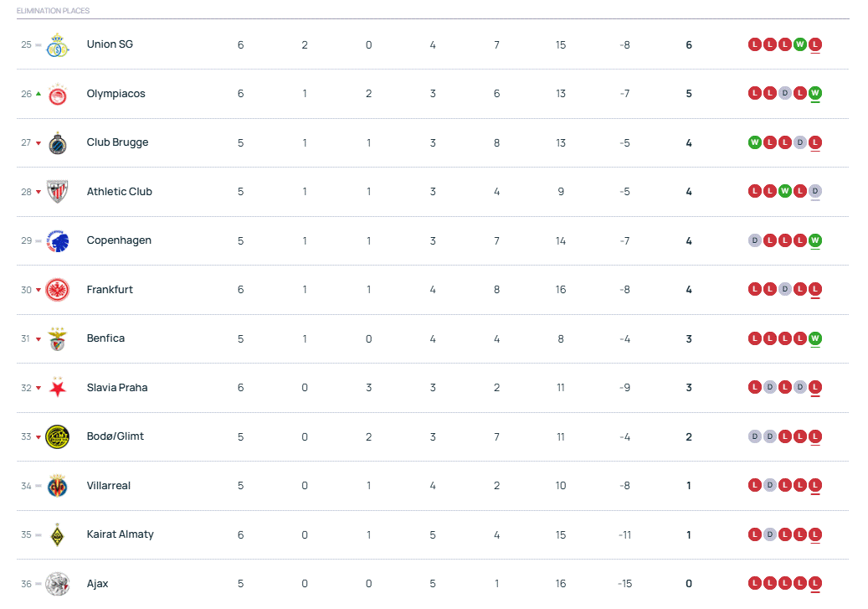Open the Kairat Almaty team link
This screenshot has width=868, height=609.
(120, 534)
